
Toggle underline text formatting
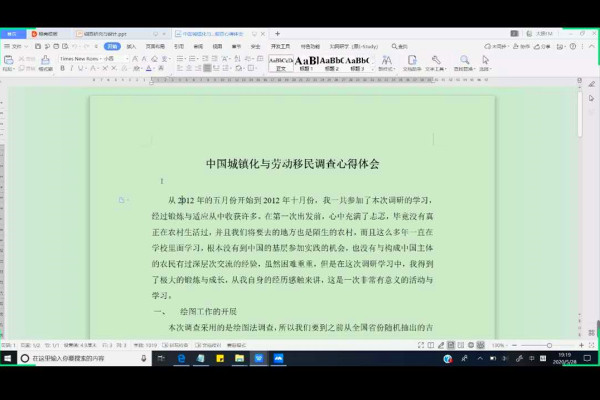click(79, 69)
